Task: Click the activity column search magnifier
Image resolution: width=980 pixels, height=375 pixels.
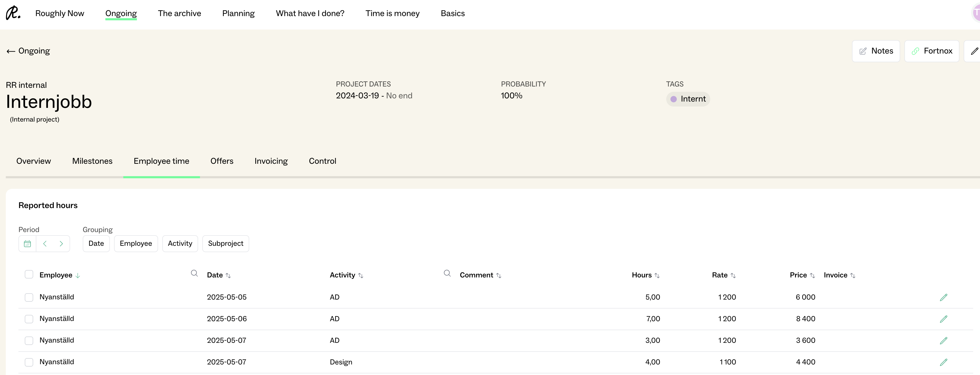Action: click(447, 273)
